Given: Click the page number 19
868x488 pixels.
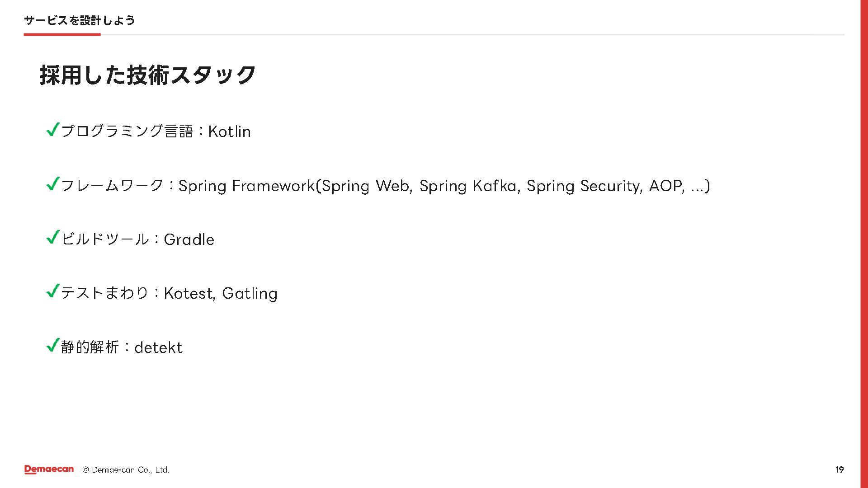Looking at the screenshot, I should (x=840, y=470).
